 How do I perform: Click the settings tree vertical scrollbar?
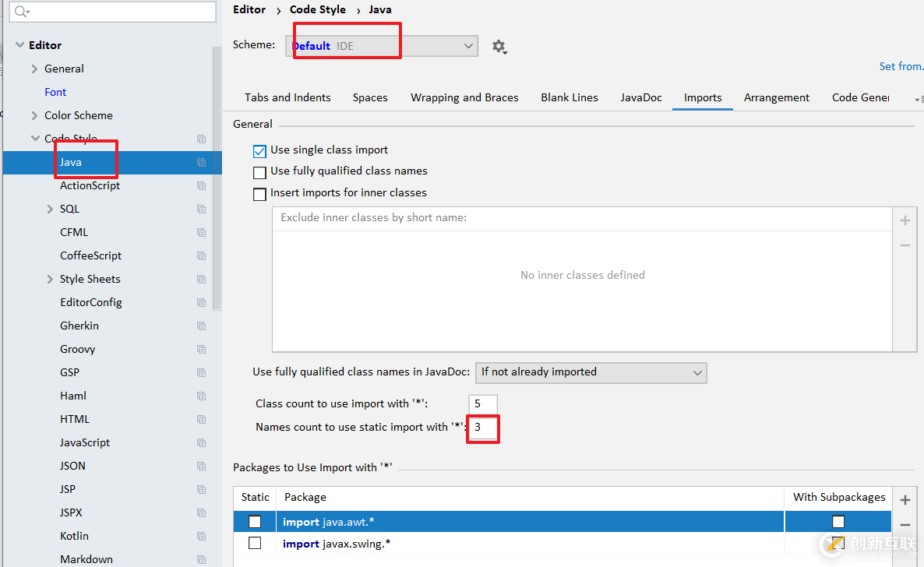[x=217, y=178]
